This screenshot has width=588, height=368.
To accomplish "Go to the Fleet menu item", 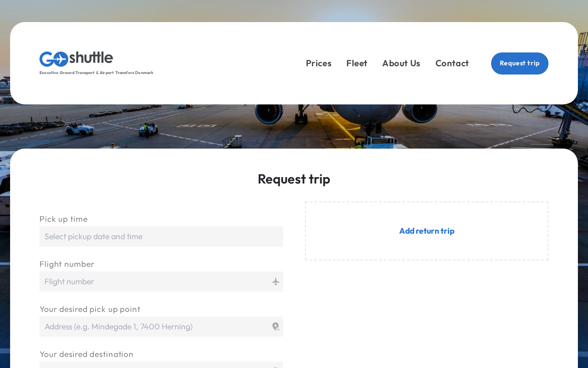I will pos(356,63).
